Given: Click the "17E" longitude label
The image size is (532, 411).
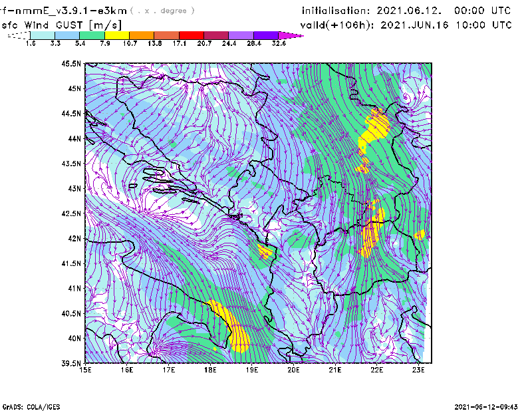Looking at the screenshot, I should coord(169,370).
